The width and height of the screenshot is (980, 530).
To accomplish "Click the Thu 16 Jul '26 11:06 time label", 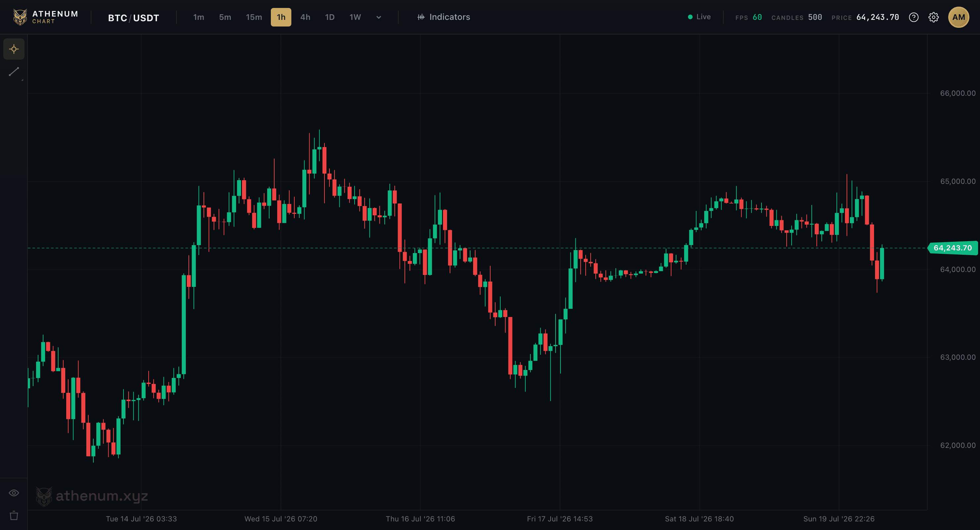I will (420, 519).
